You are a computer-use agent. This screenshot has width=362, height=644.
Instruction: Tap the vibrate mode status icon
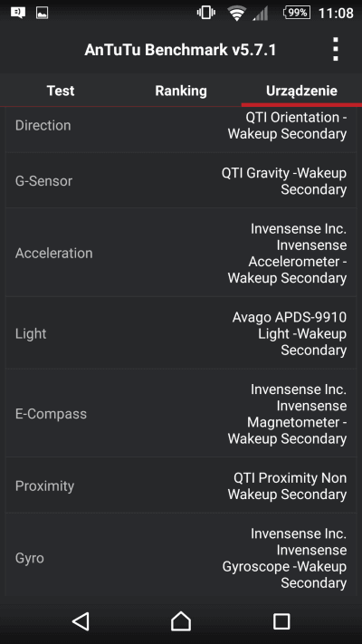coord(206,13)
